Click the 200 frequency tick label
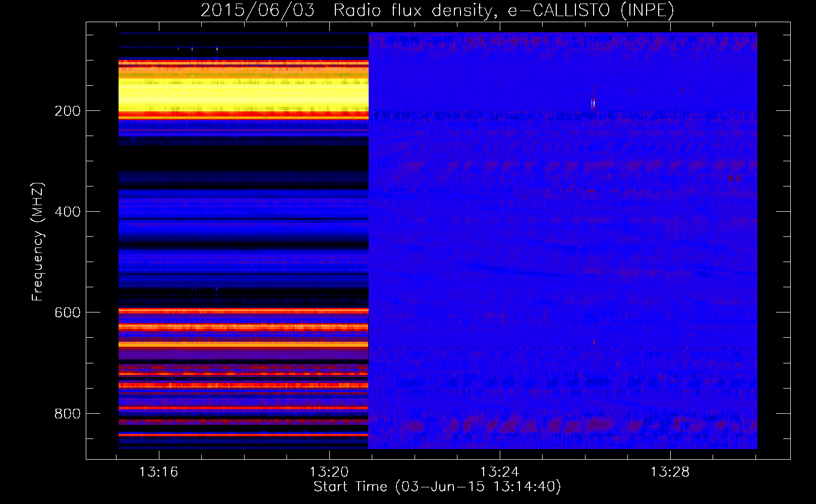This screenshot has height=504, width=816. click(68, 111)
